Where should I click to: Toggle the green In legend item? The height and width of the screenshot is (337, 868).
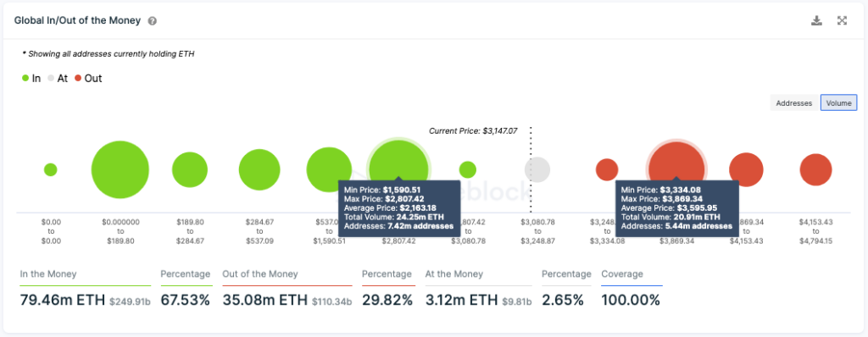click(31, 79)
